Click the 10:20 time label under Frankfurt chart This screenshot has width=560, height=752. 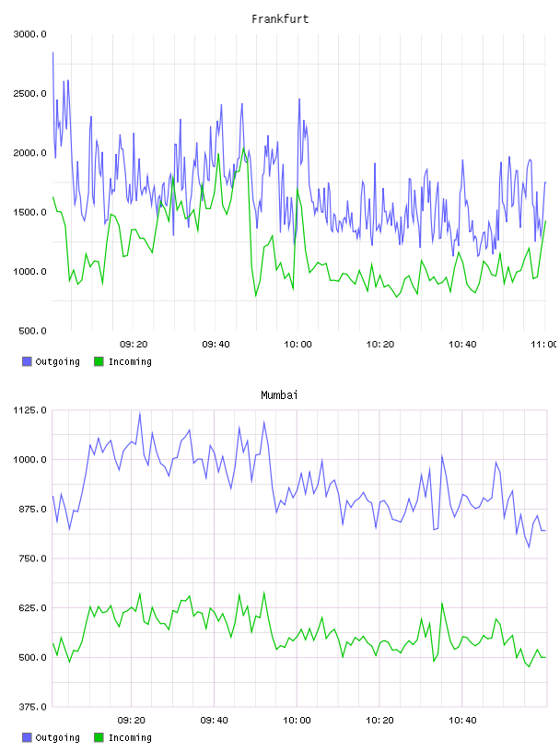pyautogui.click(x=380, y=345)
